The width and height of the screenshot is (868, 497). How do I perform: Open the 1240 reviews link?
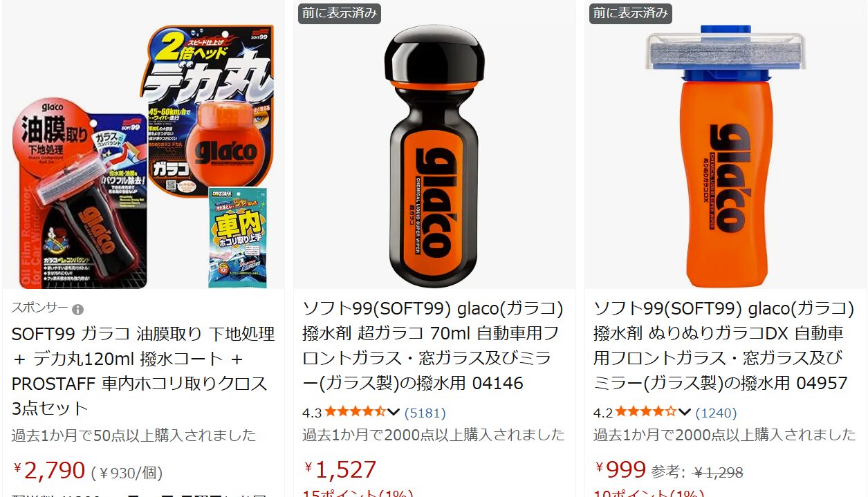coord(716,413)
